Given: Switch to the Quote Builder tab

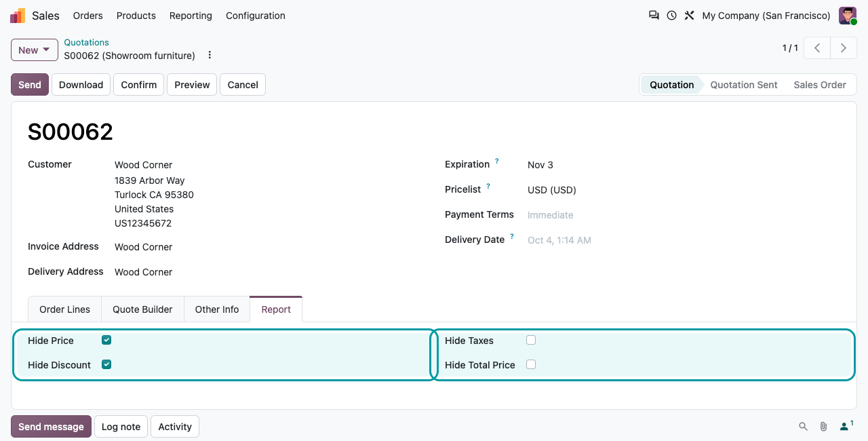Looking at the screenshot, I should click(142, 309).
